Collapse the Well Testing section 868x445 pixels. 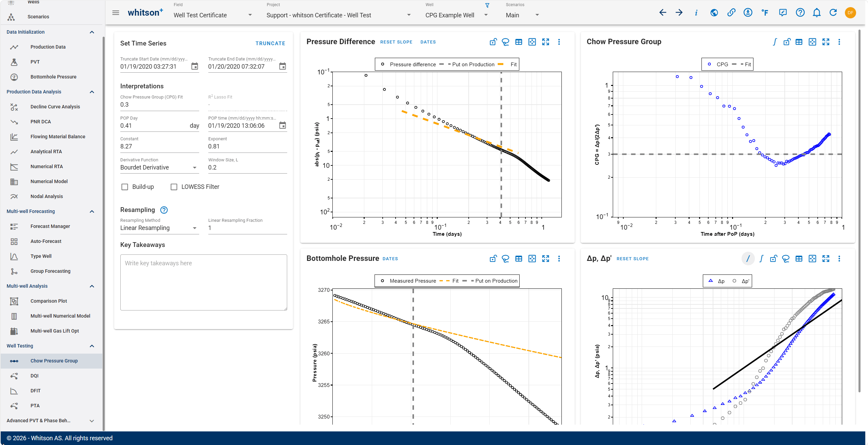pos(92,346)
